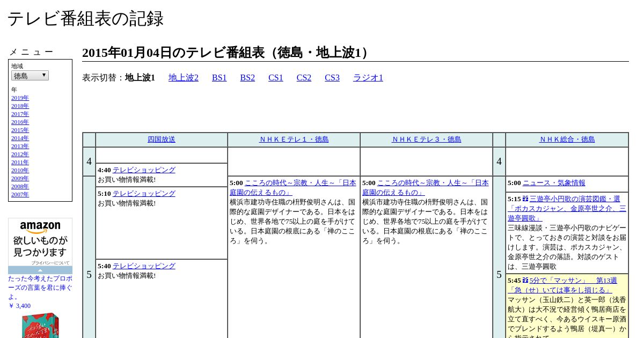Open the ラジオ1 listings

coord(368,78)
